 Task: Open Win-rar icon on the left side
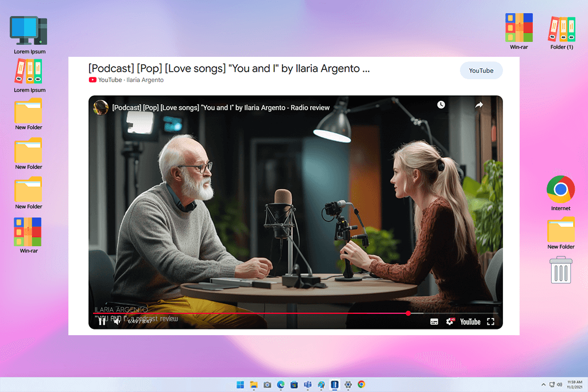[x=29, y=235]
